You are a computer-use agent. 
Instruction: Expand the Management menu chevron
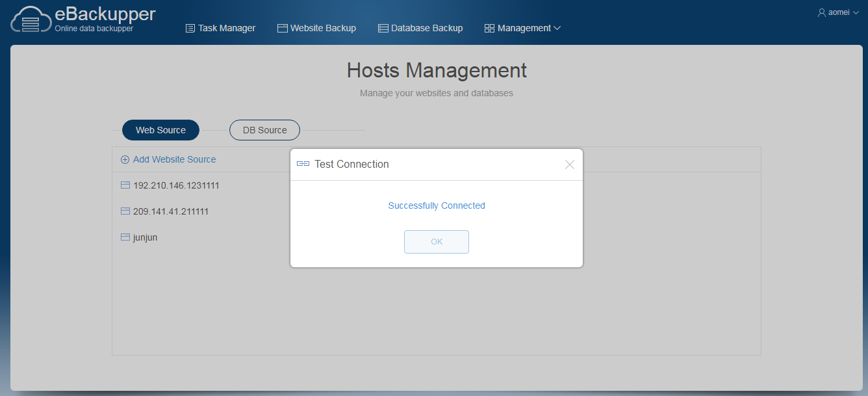pos(557,28)
